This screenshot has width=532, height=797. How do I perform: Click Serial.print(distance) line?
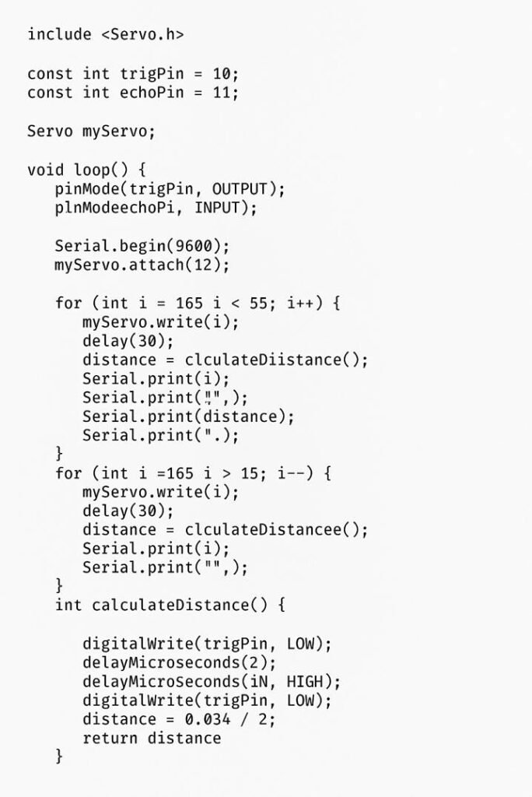point(188,417)
